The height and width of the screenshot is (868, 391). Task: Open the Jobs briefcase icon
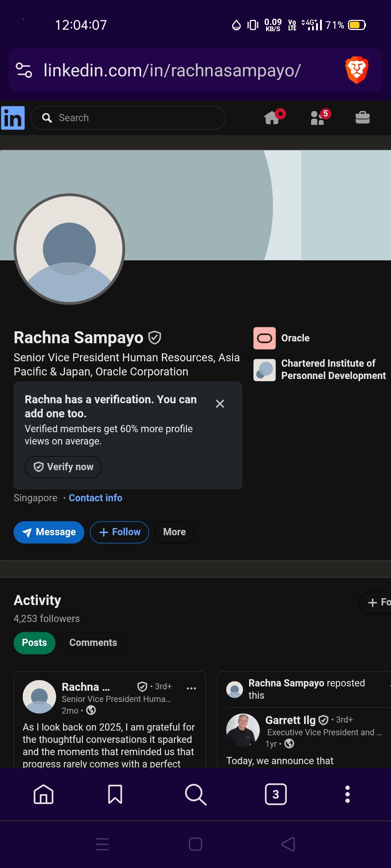coord(362,118)
